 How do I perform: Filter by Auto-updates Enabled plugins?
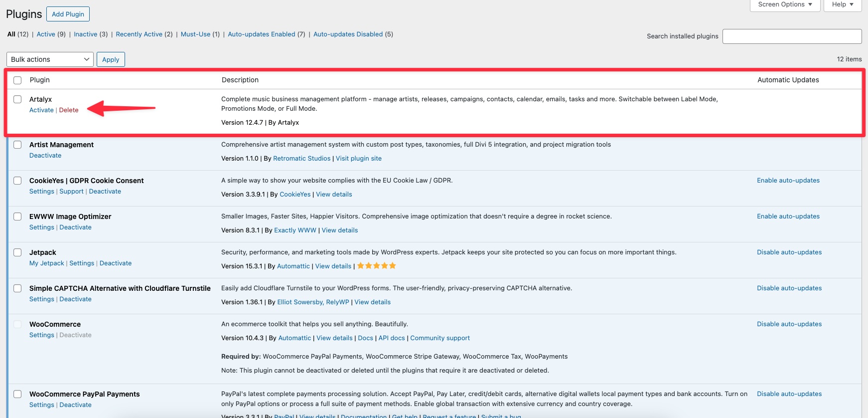point(262,34)
